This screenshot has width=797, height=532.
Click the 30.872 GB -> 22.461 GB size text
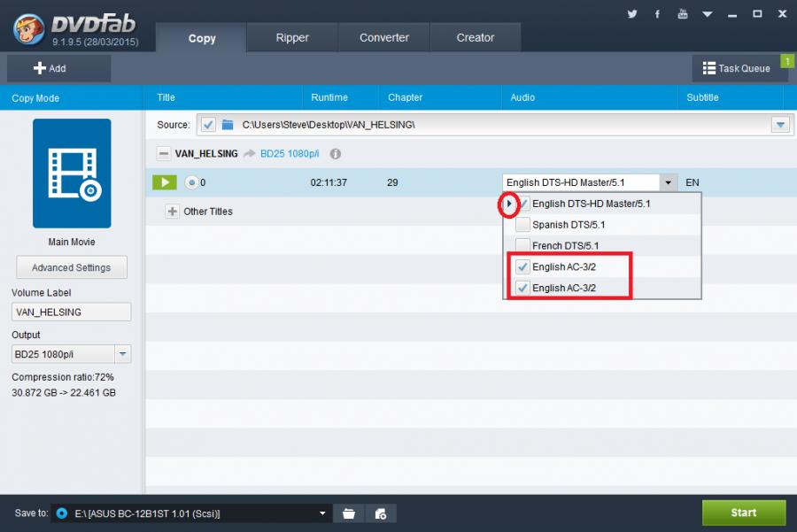point(64,393)
